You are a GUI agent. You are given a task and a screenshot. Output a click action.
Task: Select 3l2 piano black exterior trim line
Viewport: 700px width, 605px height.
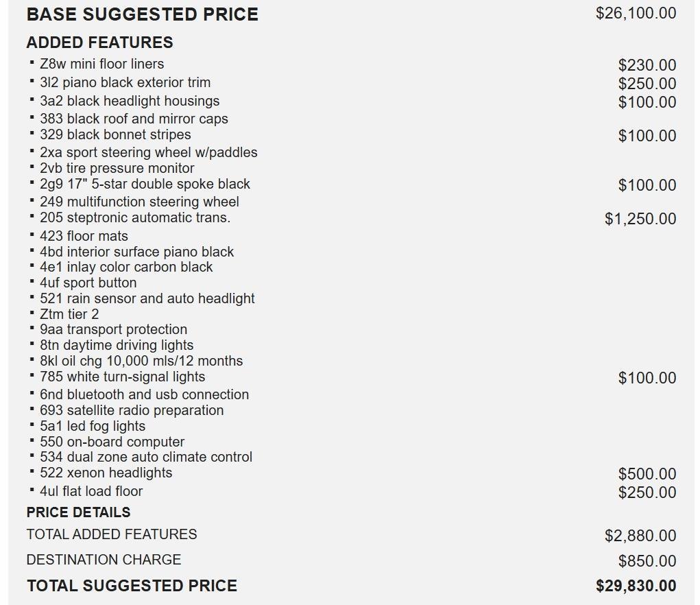pyautogui.click(x=125, y=82)
